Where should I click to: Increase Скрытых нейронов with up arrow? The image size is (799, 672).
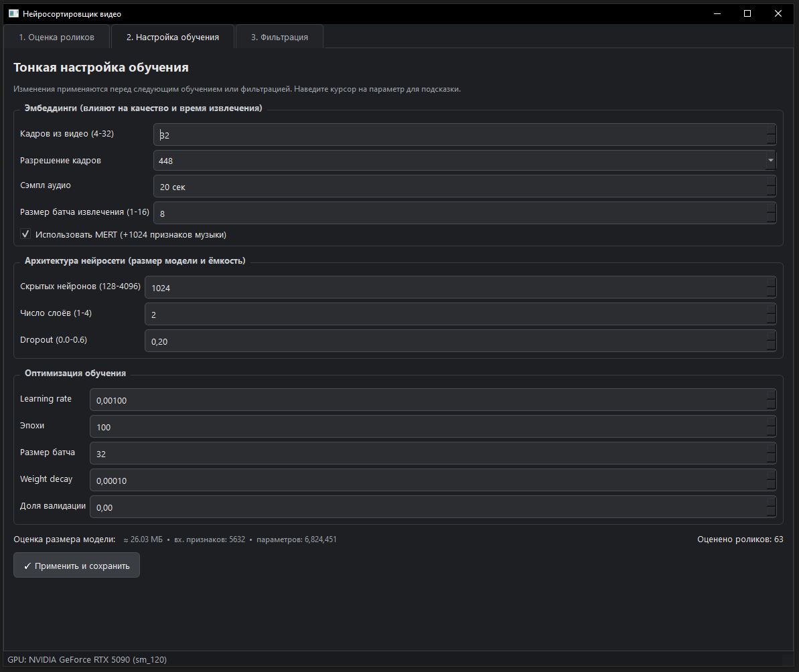pos(771,282)
